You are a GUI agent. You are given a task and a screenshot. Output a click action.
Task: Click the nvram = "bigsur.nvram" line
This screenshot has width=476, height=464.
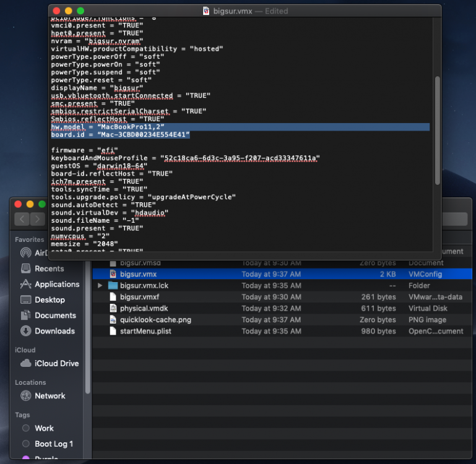[97, 41]
